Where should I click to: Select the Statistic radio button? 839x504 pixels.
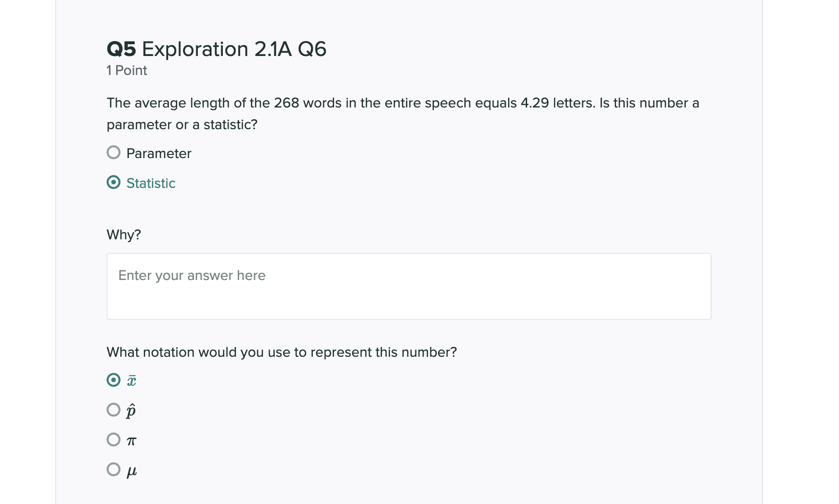pyautogui.click(x=113, y=182)
